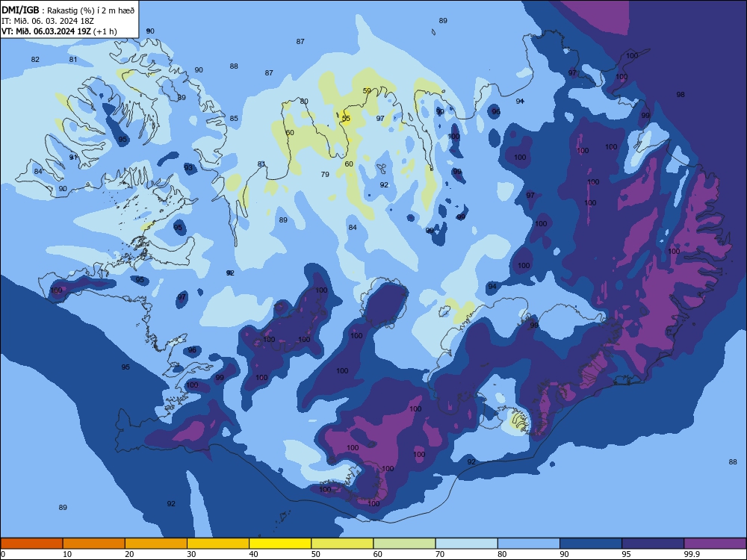The width and height of the screenshot is (747, 560).
Task: Click the 'VT: Mið. 06.03.2024 19Z' line
Action: (46, 31)
